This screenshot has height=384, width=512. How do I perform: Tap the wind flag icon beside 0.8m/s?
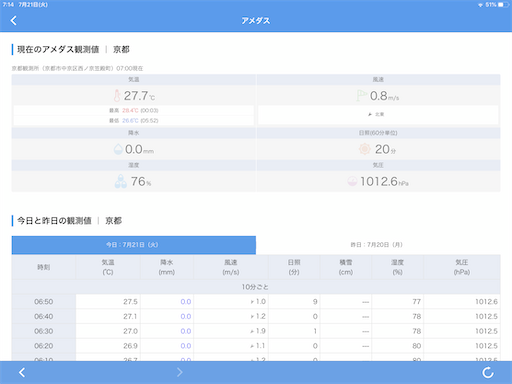[x=362, y=96]
